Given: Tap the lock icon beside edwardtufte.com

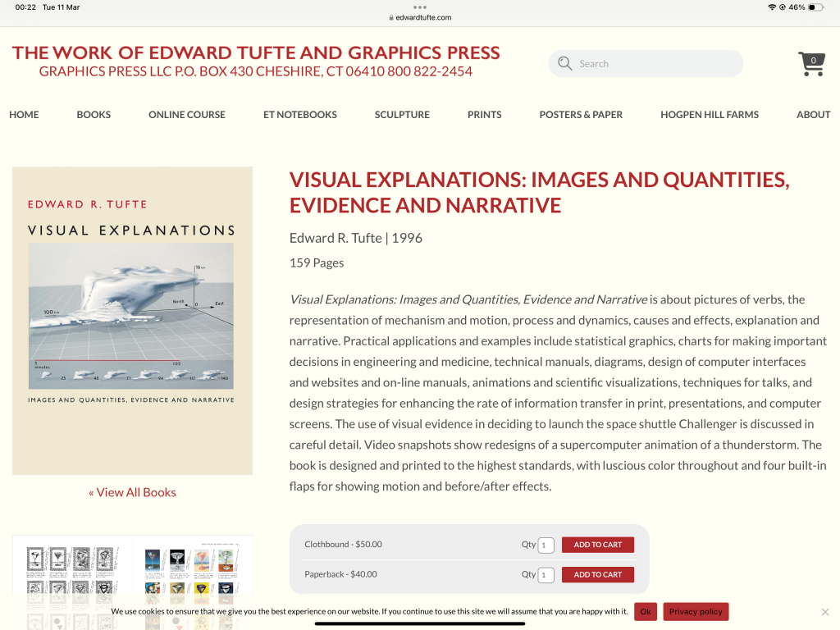Looking at the screenshot, I should (391, 17).
